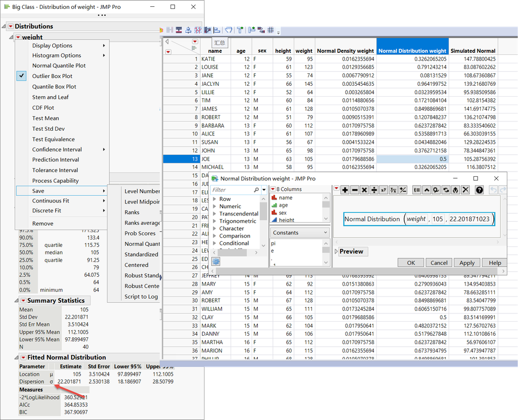This screenshot has height=420, width=522.
Task: Open the Constants dropdown list
Action: point(300,233)
